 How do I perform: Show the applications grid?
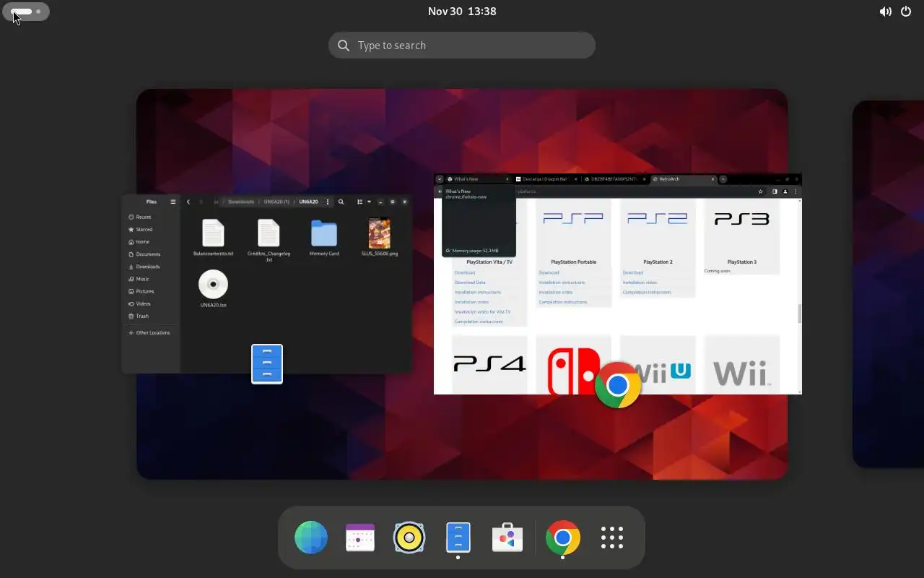coord(612,538)
